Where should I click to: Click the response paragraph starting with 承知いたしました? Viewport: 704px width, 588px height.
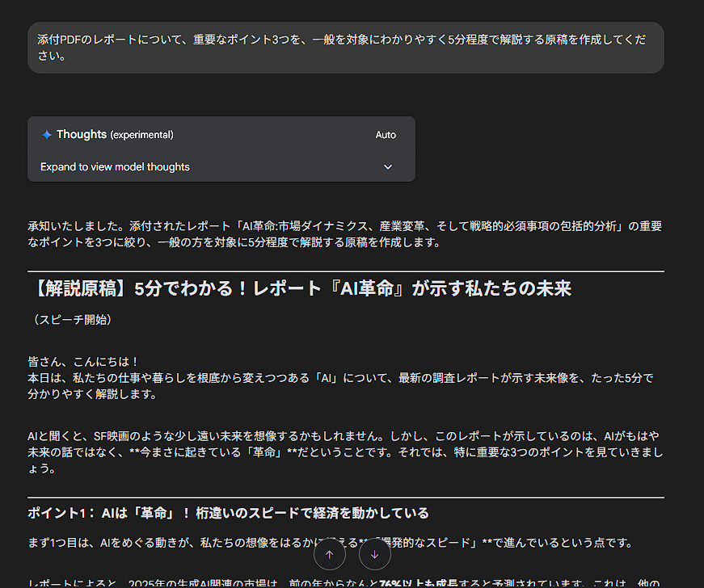(x=345, y=234)
